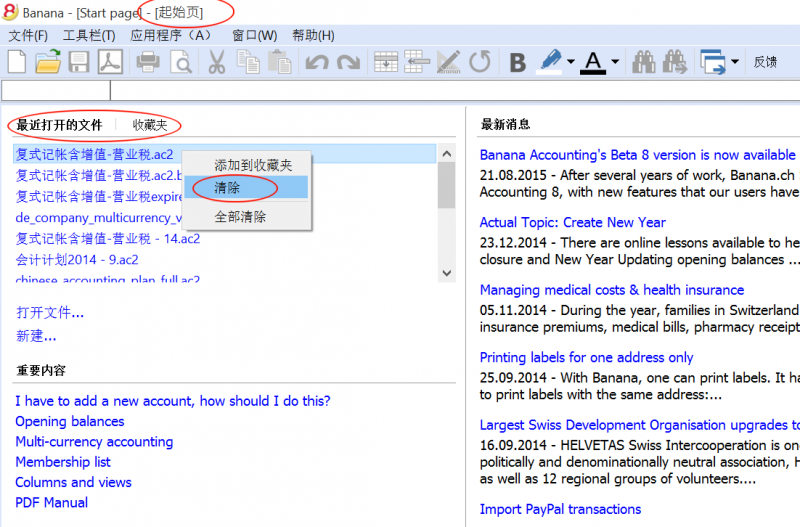Click the Copy icon
The height and width of the screenshot is (527, 800).
[248, 62]
